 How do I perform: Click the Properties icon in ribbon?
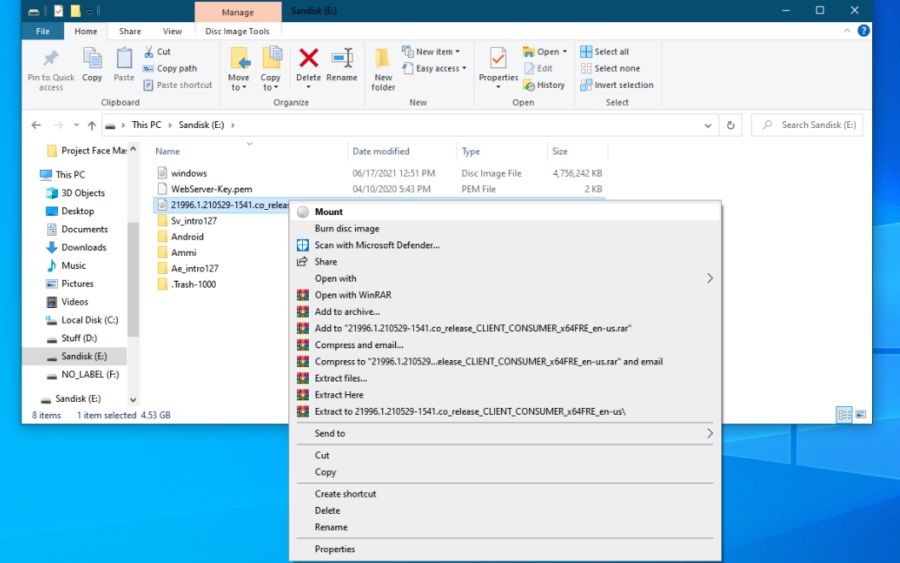tap(497, 59)
